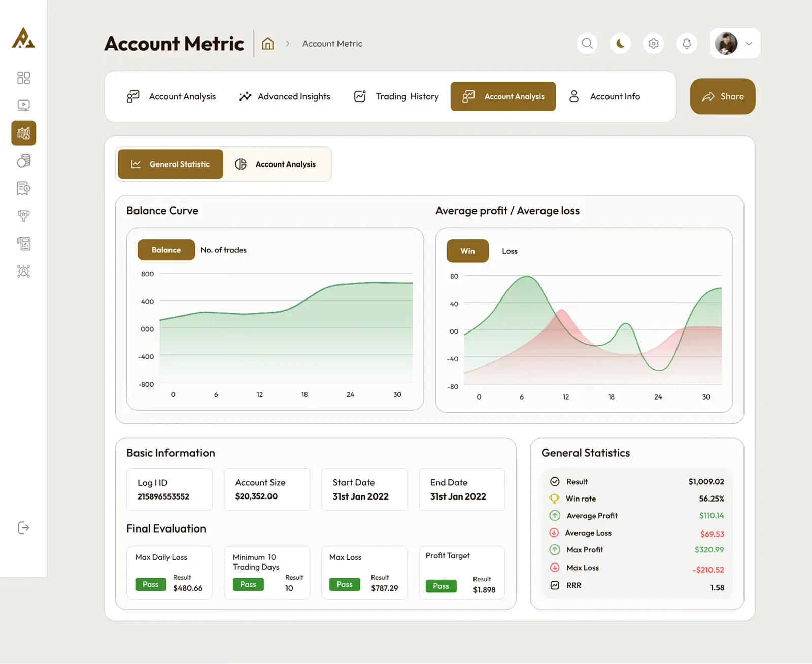812x664 pixels.
Task: Open the video monitor sidebar icon
Action: (x=23, y=106)
